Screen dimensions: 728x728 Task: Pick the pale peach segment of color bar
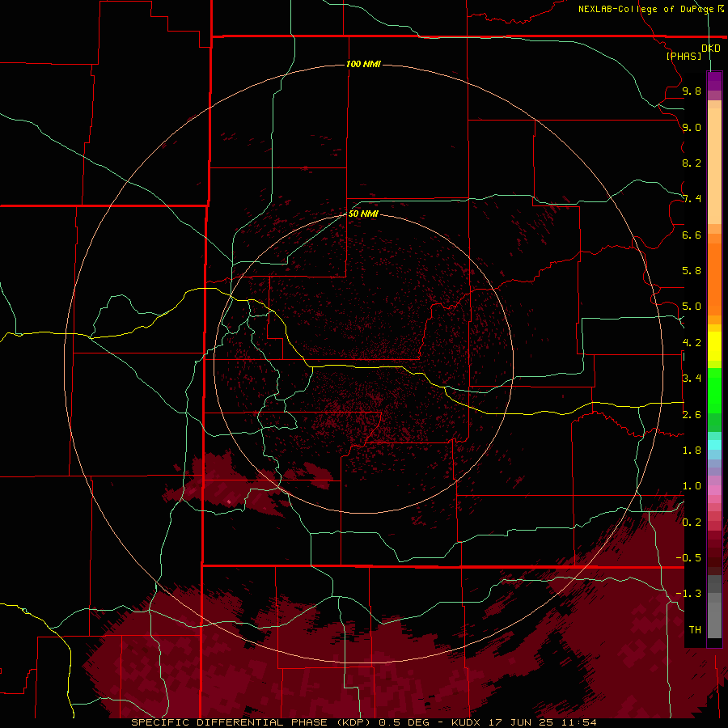tap(714, 166)
